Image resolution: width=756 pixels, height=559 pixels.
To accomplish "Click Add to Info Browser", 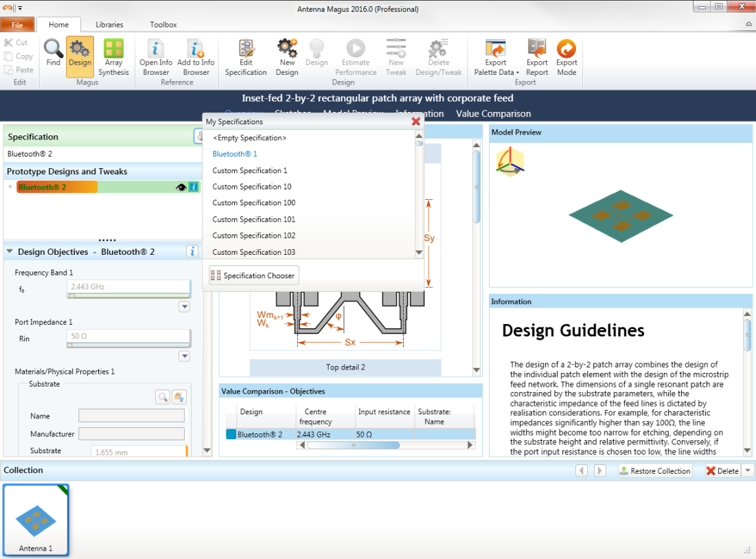I will pos(196,57).
